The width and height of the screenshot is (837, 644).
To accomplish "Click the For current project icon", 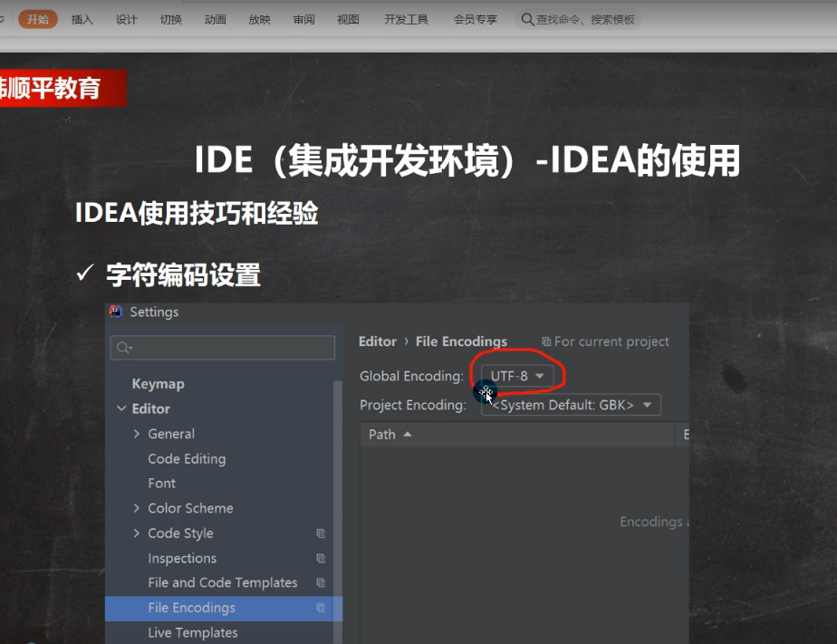I will coord(546,341).
